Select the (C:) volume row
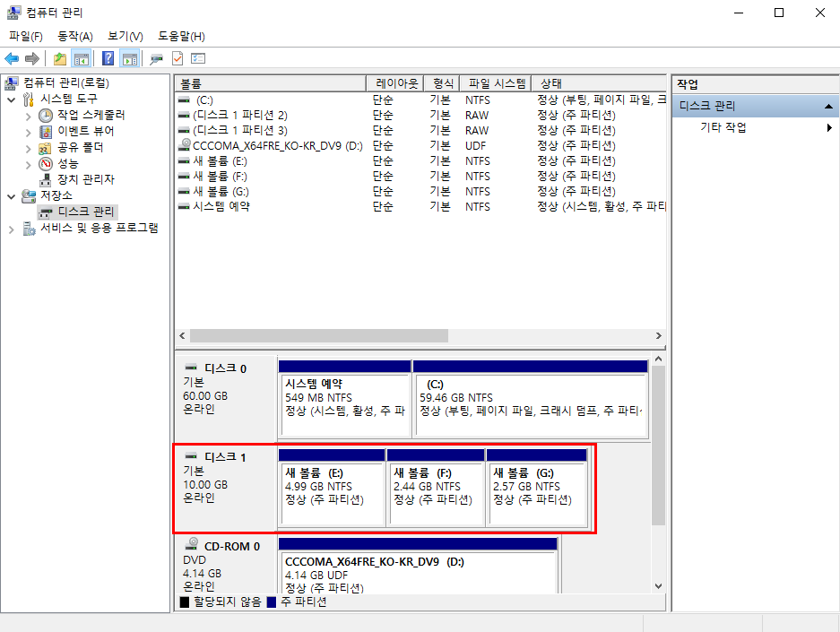 pos(420,100)
